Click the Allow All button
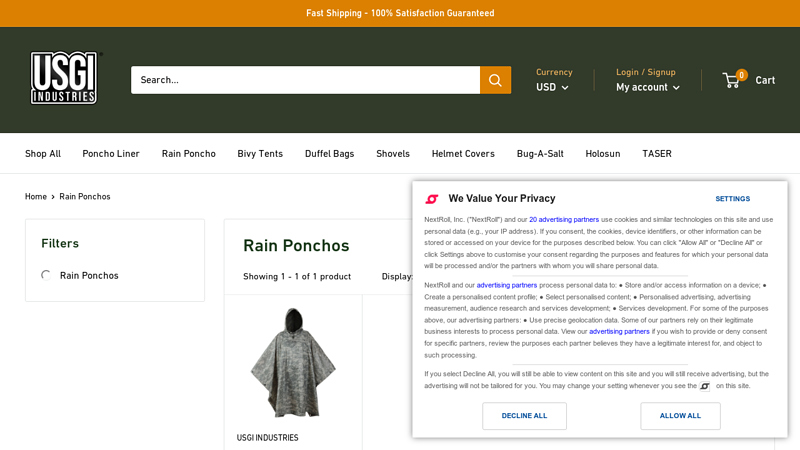 680,416
